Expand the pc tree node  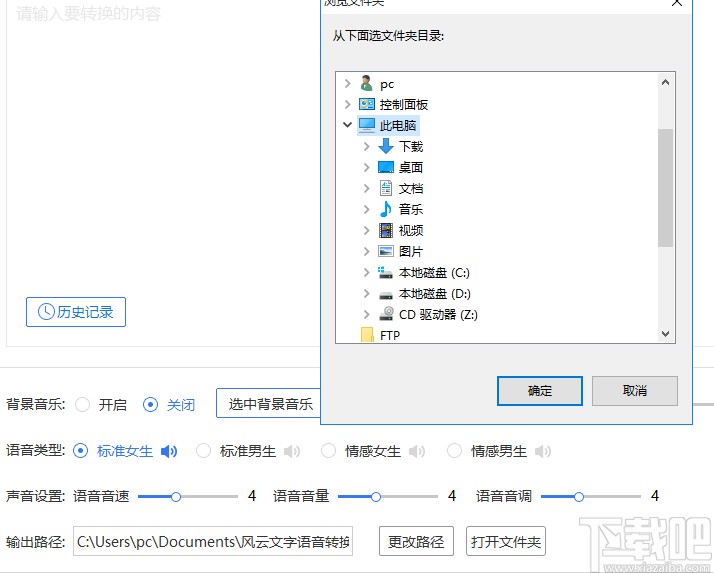347,83
